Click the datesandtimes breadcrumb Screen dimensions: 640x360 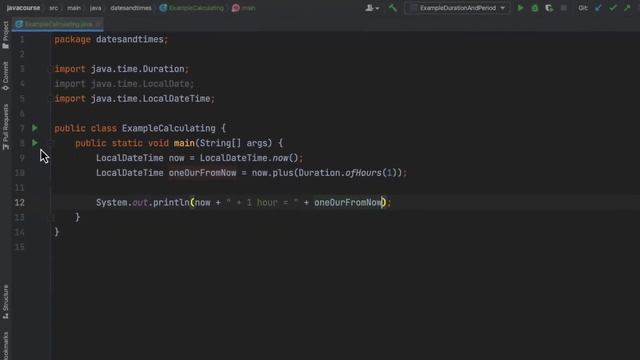coord(131,8)
